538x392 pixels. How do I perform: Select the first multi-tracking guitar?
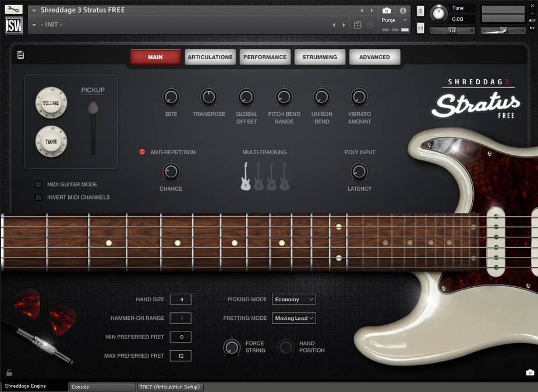click(246, 176)
